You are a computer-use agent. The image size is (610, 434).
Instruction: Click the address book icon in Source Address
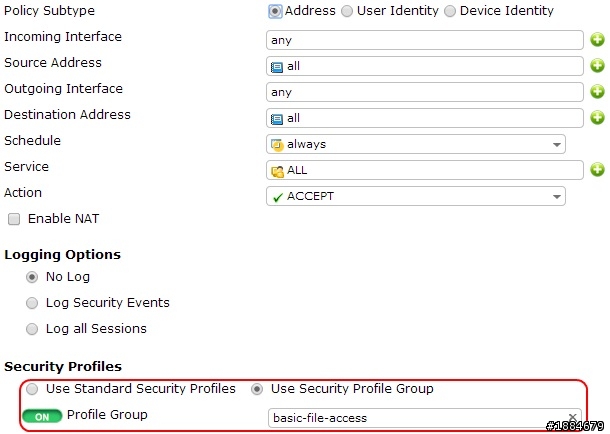[x=277, y=67]
